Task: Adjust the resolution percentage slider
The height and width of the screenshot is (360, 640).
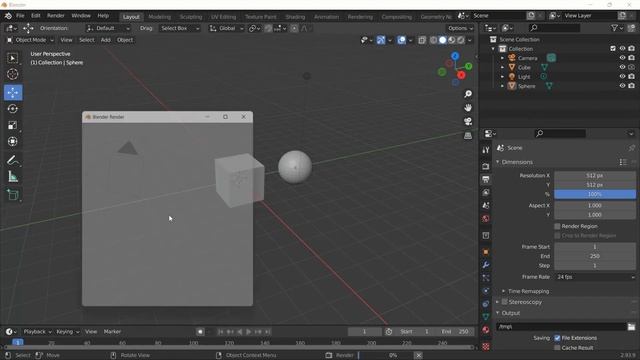Action: [x=595, y=194]
